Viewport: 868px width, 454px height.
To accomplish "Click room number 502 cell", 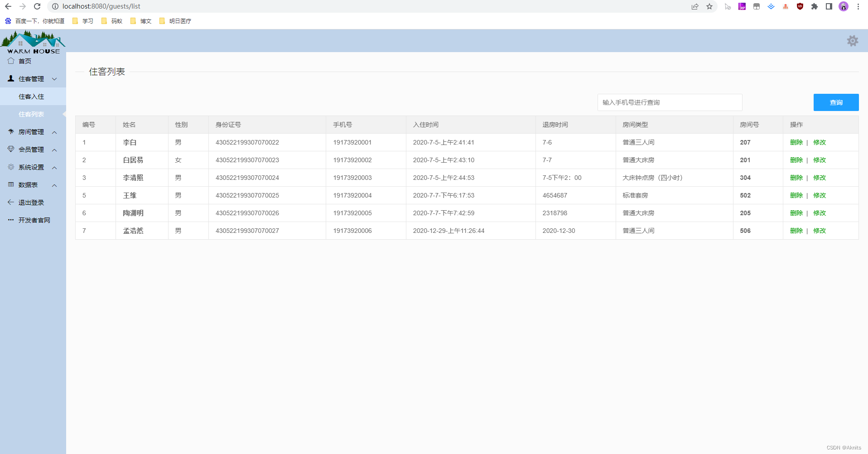I will 758,195.
